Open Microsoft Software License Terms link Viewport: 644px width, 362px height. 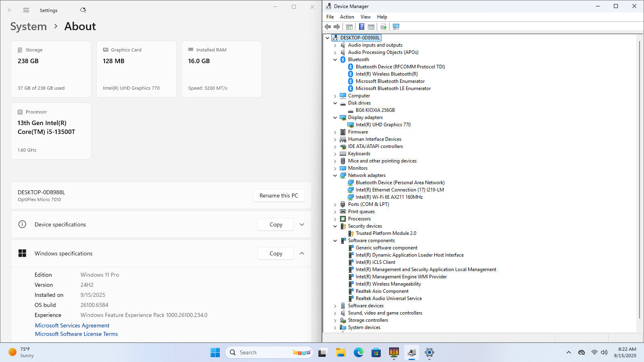pos(76,334)
